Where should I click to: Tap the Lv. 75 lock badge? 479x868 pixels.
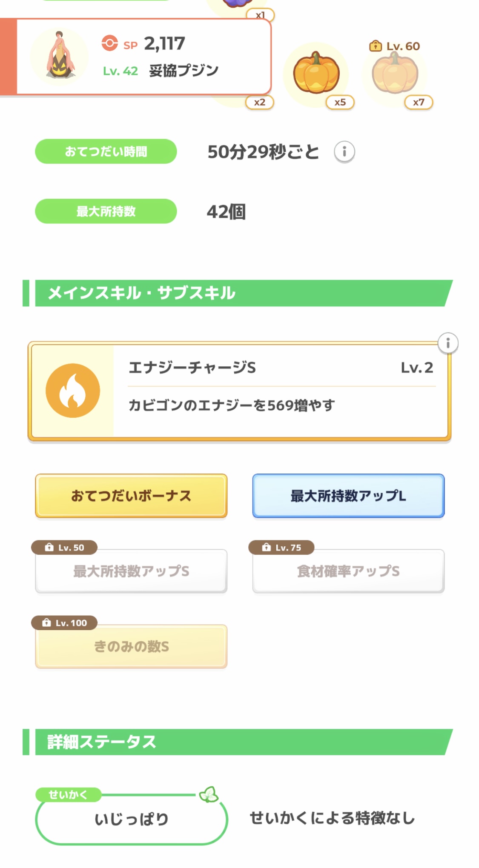click(x=281, y=547)
